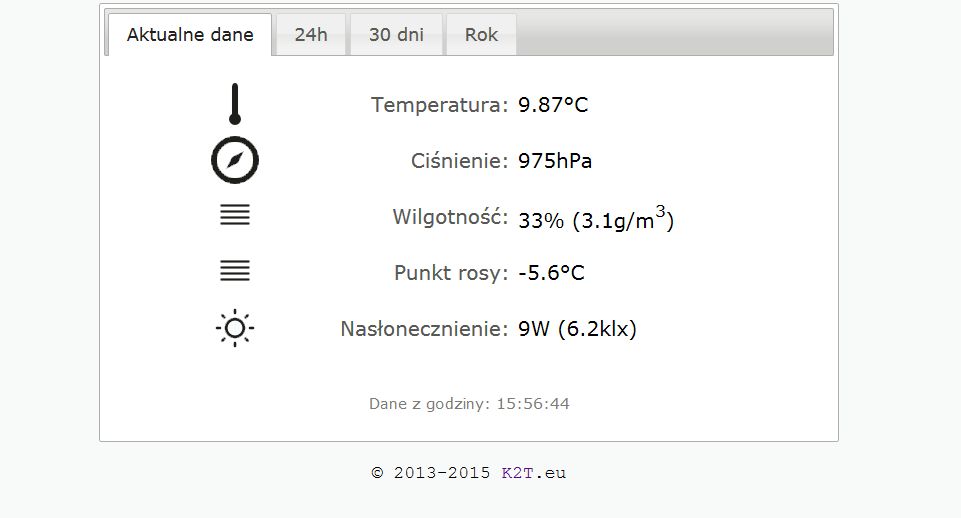961x518 pixels.
Task: Click the dew point lines icon beside Punkt rosy
Action: [235, 271]
